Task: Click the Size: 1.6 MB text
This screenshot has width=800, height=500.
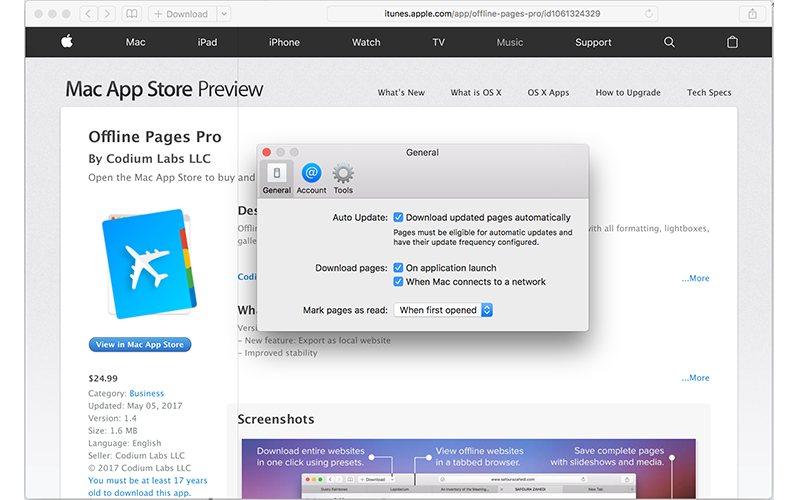Action: point(113,431)
